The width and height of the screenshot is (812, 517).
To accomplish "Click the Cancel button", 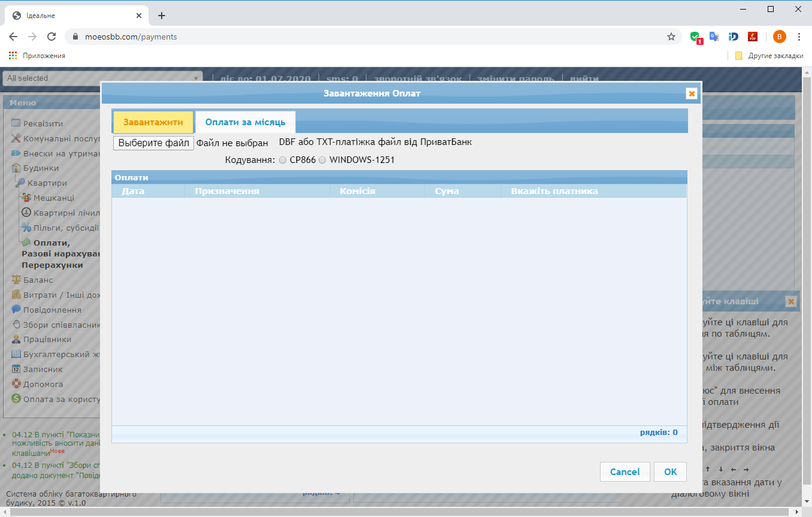I will point(625,472).
